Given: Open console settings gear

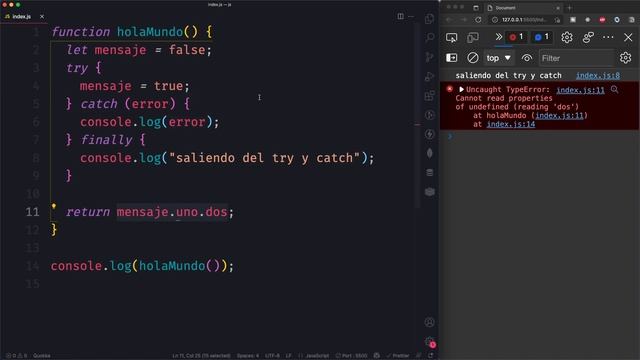Looking at the screenshot, I should [x=625, y=58].
